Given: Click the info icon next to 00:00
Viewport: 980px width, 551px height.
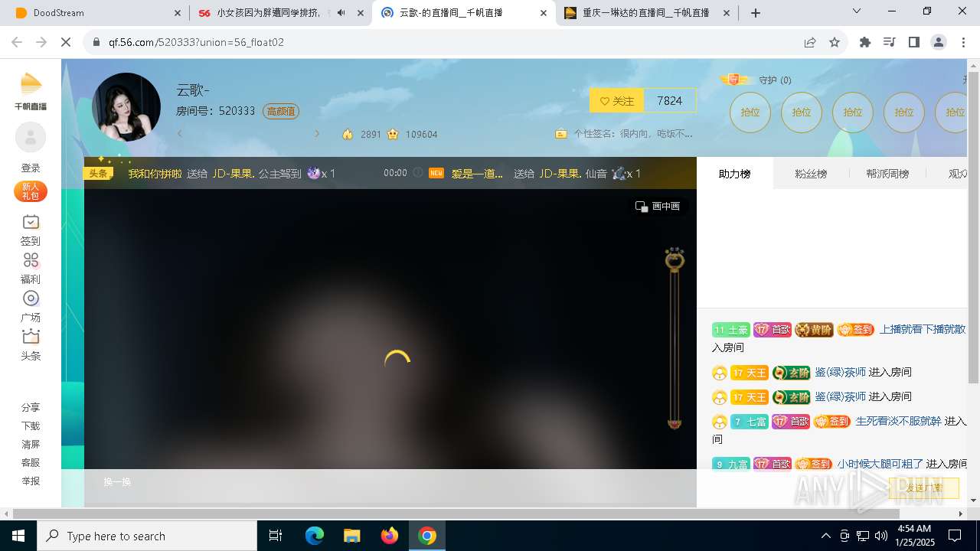Looking at the screenshot, I should point(418,173).
